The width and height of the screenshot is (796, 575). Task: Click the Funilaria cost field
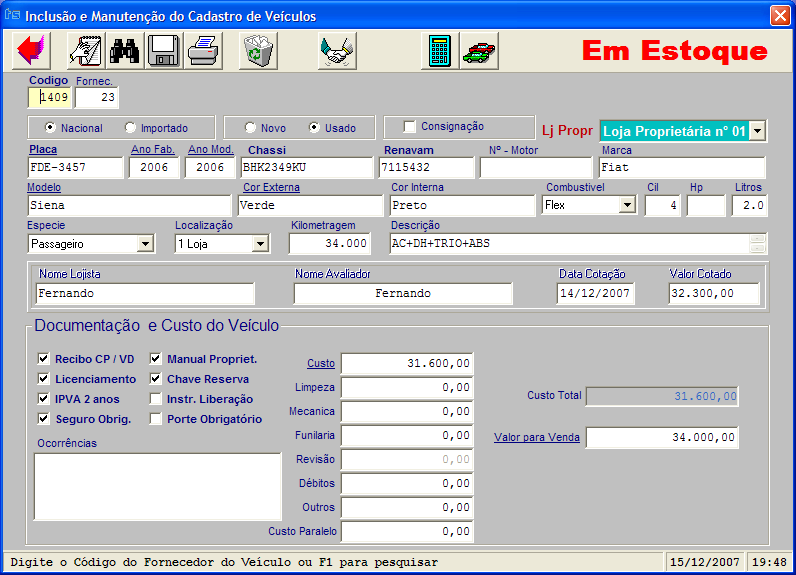tap(407, 435)
